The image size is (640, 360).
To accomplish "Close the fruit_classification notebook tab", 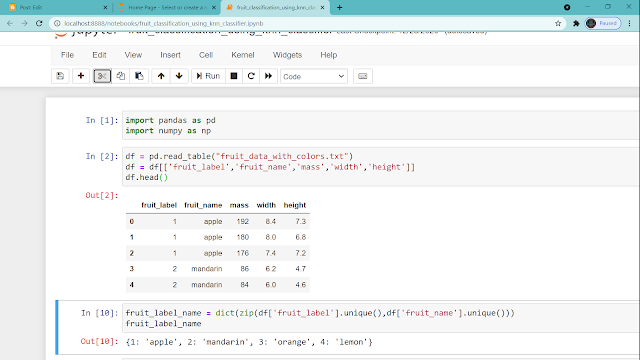I will point(322,7).
